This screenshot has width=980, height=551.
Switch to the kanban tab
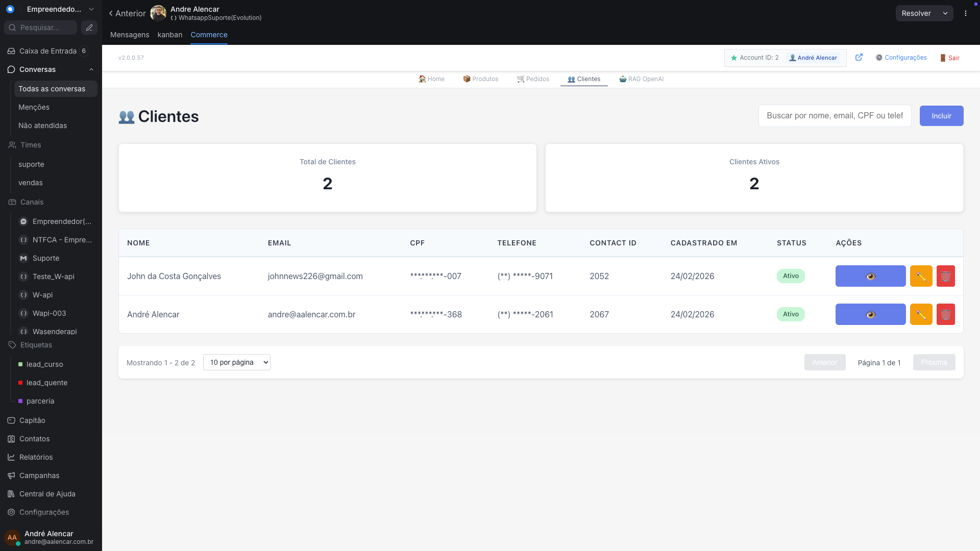tap(169, 35)
